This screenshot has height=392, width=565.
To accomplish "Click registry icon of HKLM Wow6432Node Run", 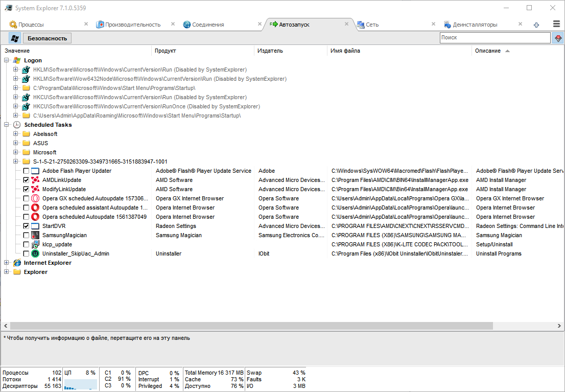I will point(26,79).
